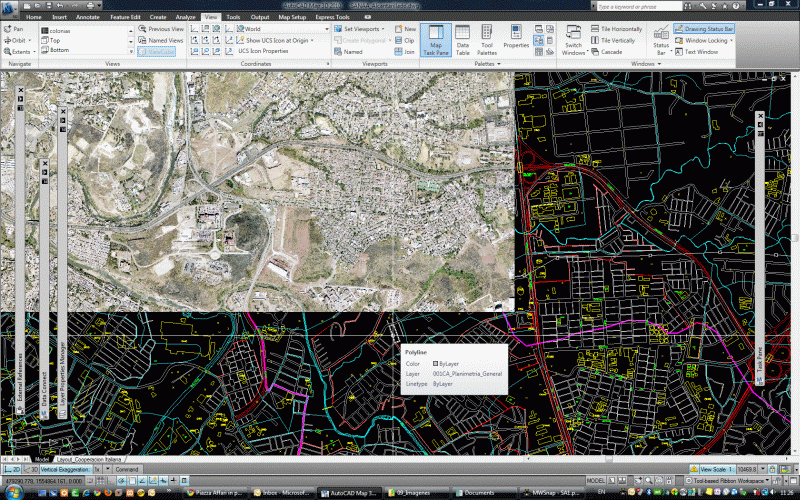
Task: Open Tool-based Ribbon Workspace switcher
Action: (727, 480)
